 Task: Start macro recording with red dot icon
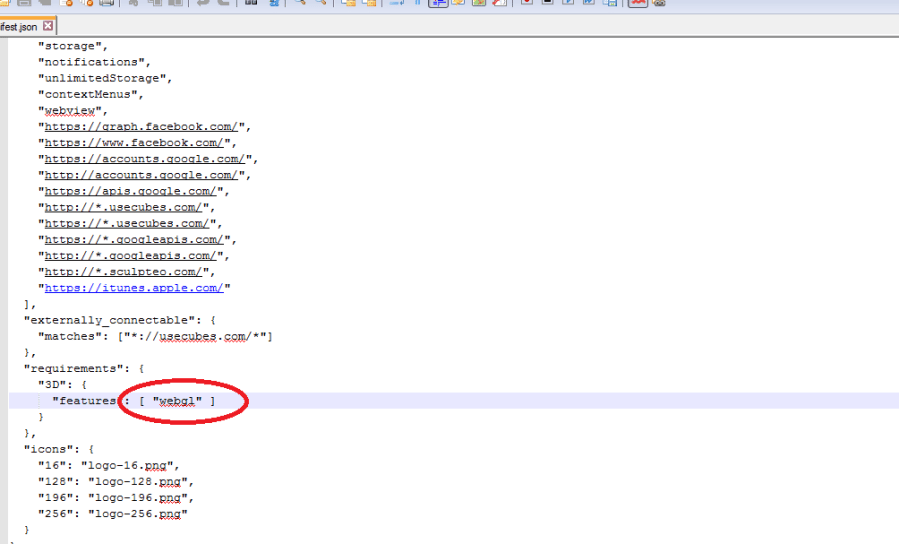526,4
